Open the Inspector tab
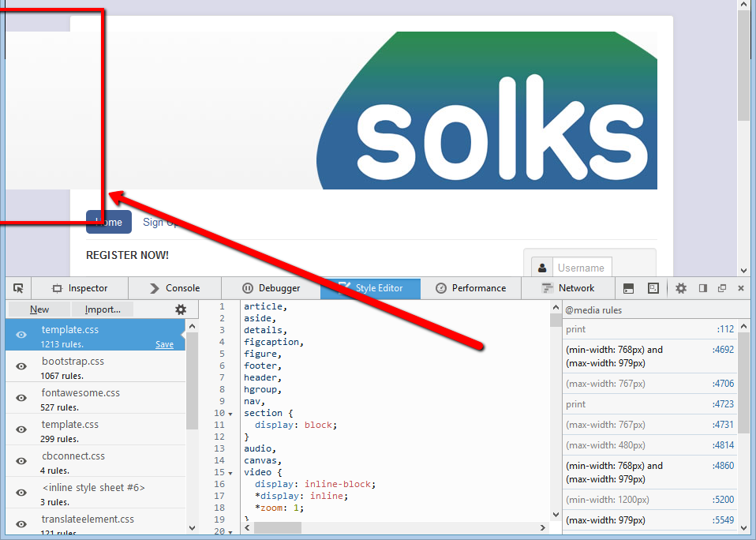 80,288
